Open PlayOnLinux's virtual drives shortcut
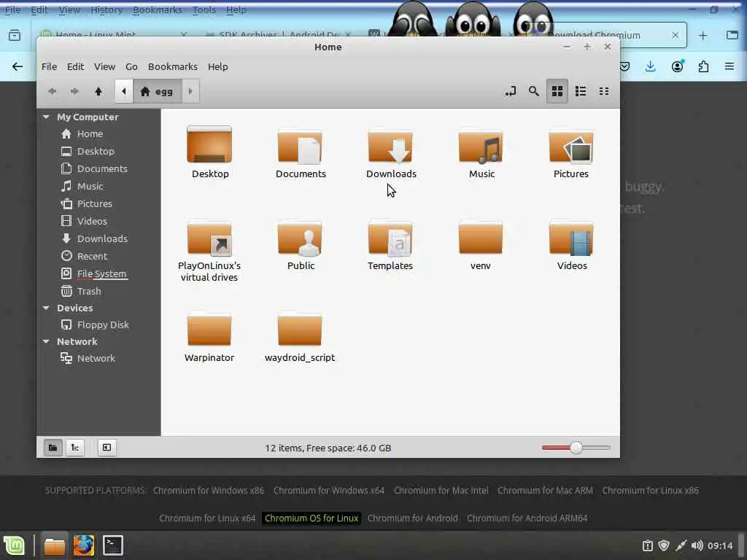The width and height of the screenshot is (747, 560). (209, 238)
